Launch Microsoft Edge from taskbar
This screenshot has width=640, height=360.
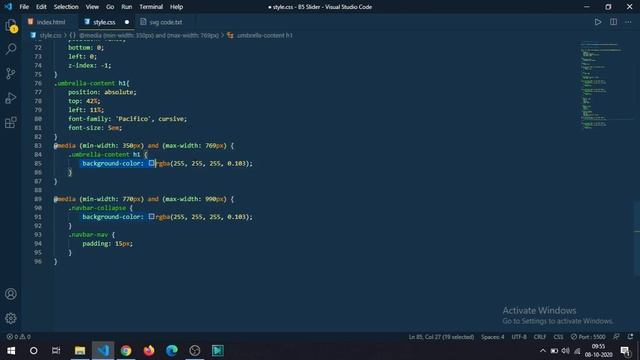(x=172, y=351)
